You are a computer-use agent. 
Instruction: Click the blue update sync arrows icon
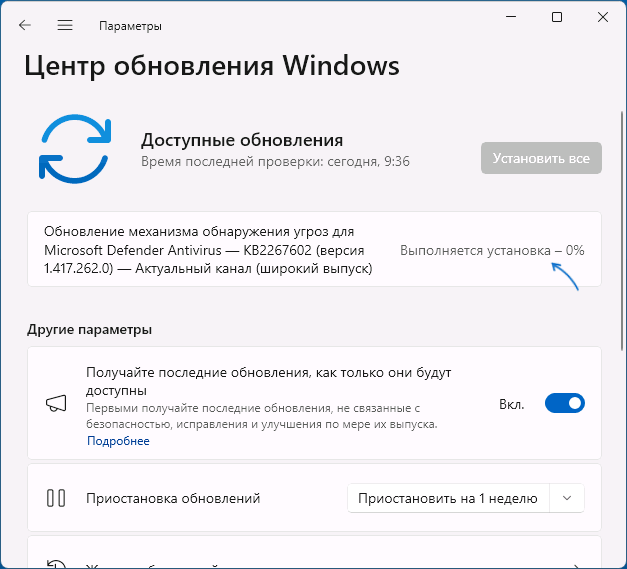[x=75, y=149]
